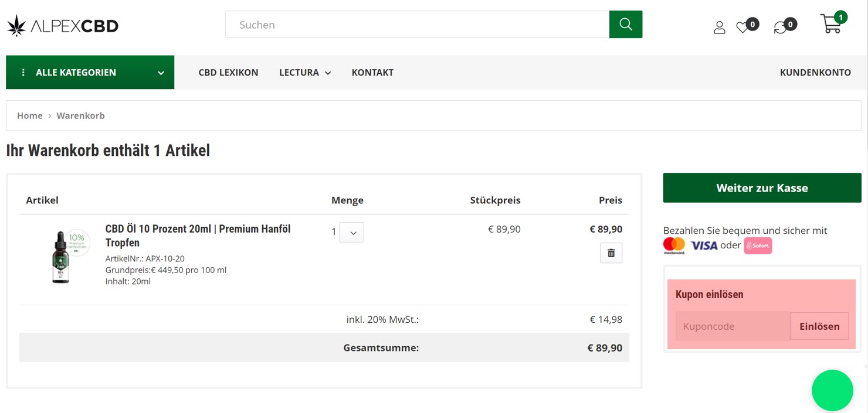The image size is (868, 413).
Task: Open the shopping cart icon
Action: pyautogui.click(x=831, y=25)
